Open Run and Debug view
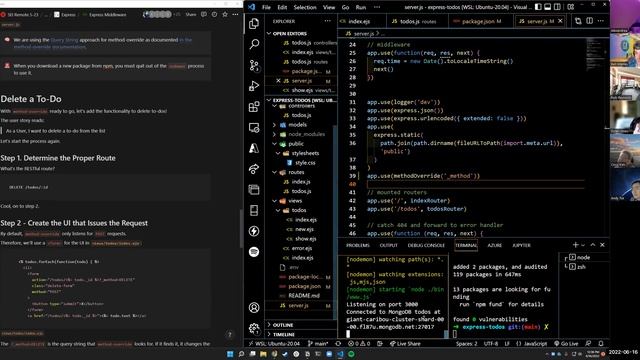This screenshot has width=640, height=360. 254,86
